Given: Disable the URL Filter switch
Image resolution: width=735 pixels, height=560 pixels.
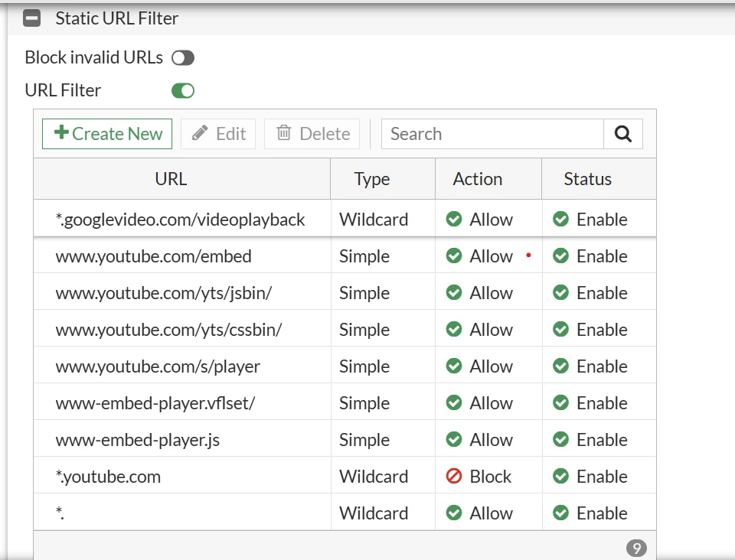Looking at the screenshot, I should [183, 91].
